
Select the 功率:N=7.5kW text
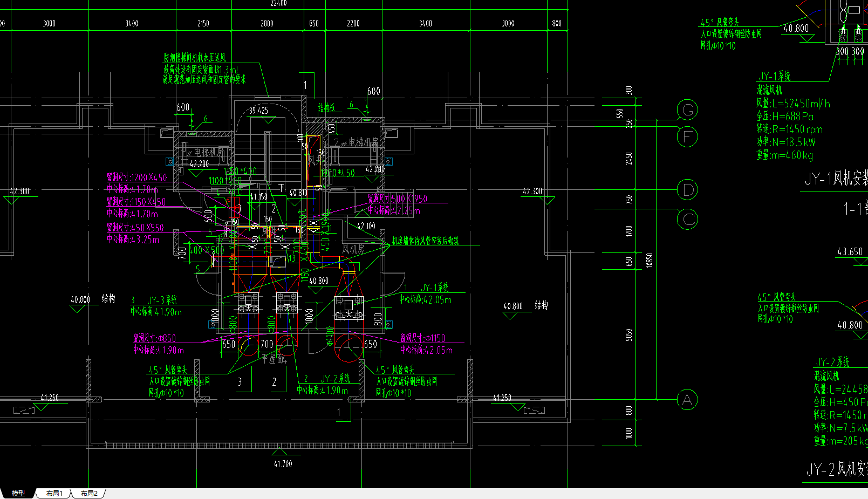tap(840, 428)
